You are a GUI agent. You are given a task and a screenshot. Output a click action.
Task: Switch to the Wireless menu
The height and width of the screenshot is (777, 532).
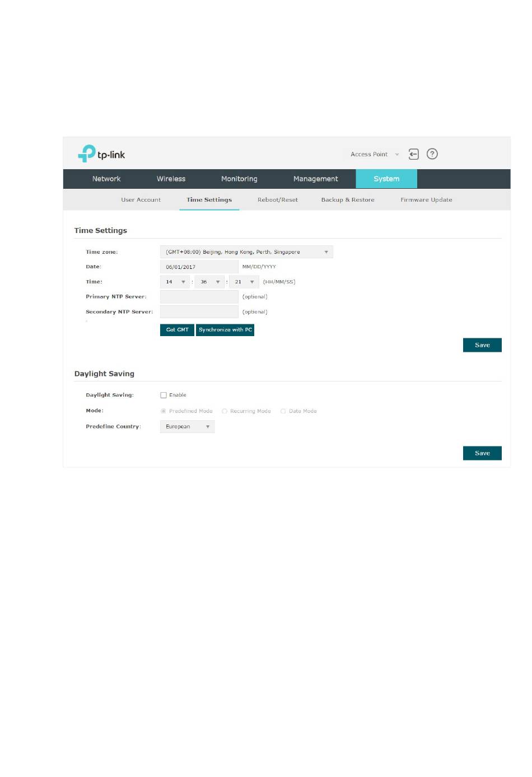(x=171, y=179)
